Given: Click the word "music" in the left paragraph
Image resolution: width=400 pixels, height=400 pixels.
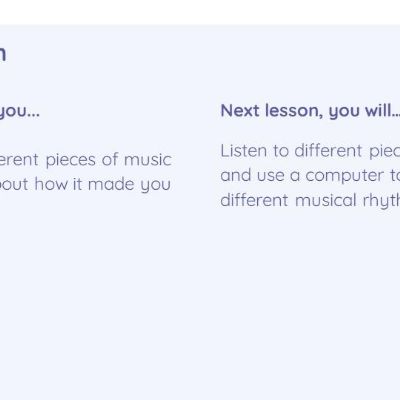Looking at the screenshot, I should pos(148,160).
